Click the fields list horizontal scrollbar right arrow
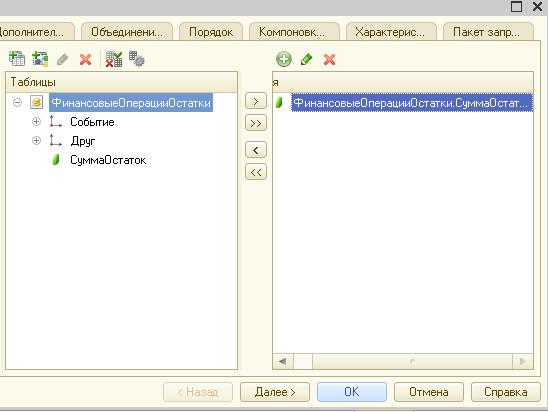Screen dimensions: 548x412 click(x=523, y=361)
